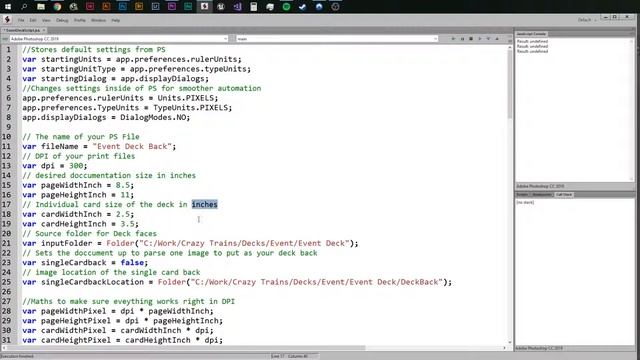Open Calculator from the taskbar
Image resolution: width=640 pixels, height=360 pixels.
[x=253, y=7]
